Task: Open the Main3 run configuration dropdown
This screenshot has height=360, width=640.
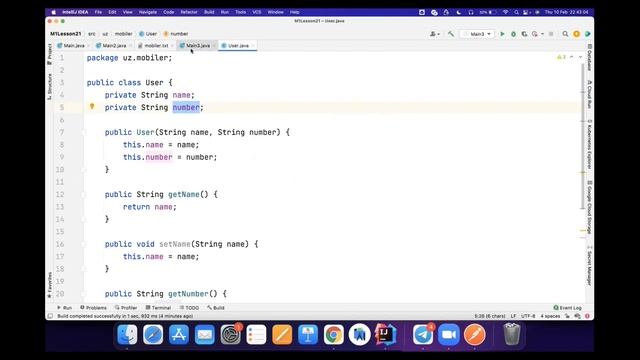Action: [x=477, y=34]
